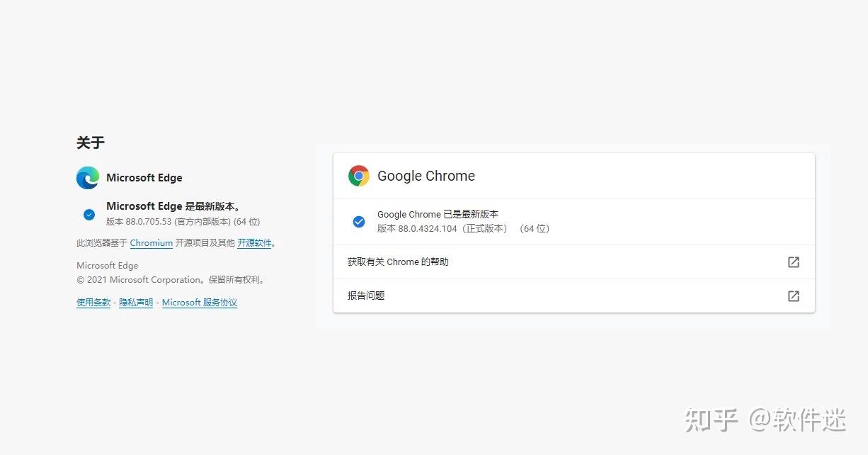Click the 报告问题 option
Image resolution: width=868 pixels, height=455 pixels.
(366, 296)
